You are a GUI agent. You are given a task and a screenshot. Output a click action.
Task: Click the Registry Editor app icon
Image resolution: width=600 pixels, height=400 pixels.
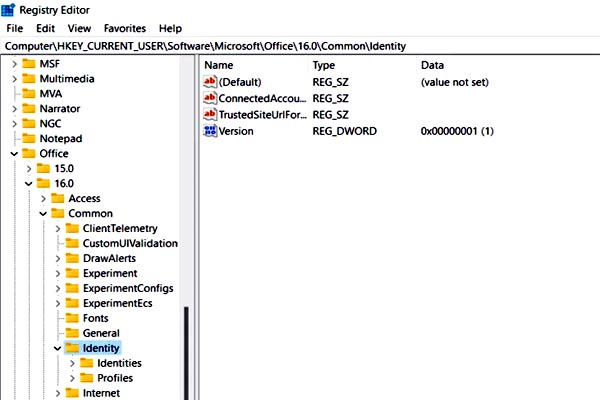click(8, 10)
